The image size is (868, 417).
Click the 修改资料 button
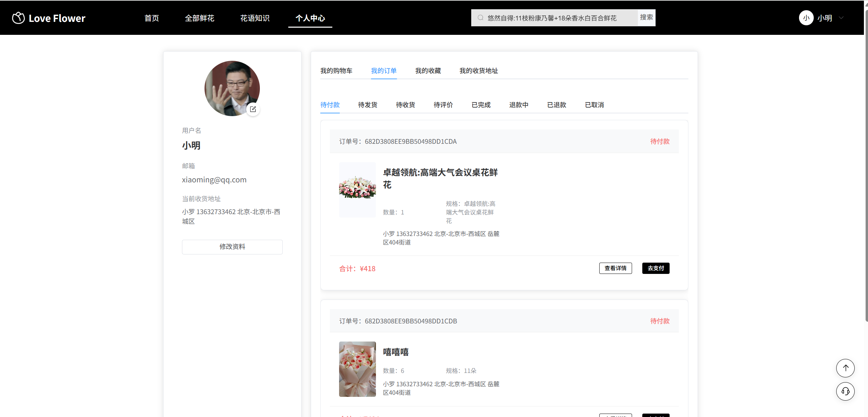232,247
